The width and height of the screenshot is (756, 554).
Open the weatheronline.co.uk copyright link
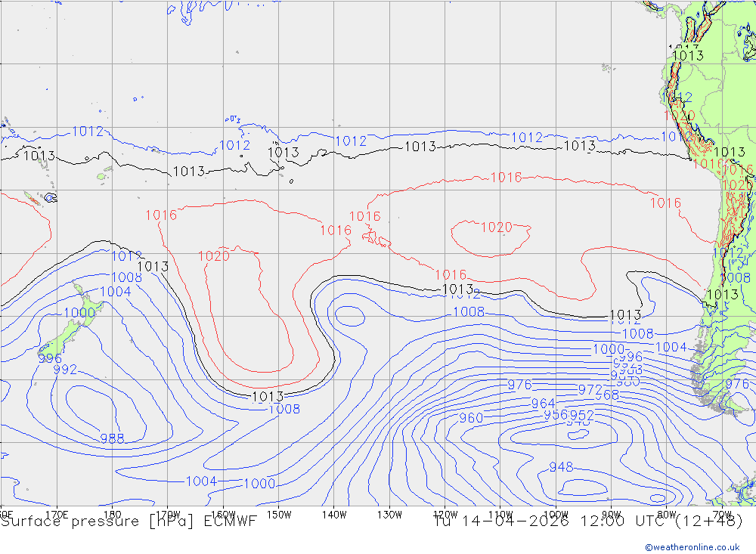tap(692, 546)
